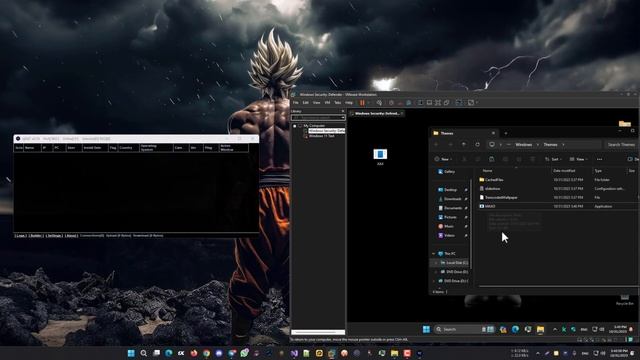Select the CachedFiles folder row
Image resolution: width=640 pixels, height=360 pixels.
coord(557,180)
